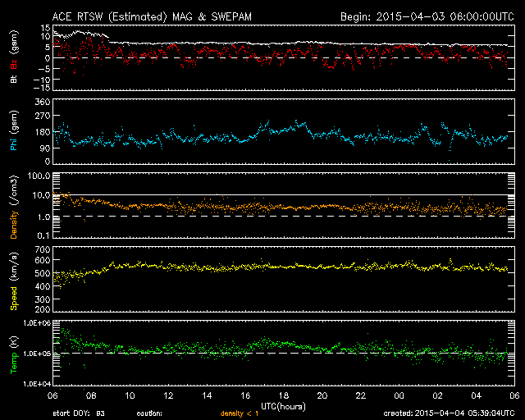525x420 pixels.
Task: Click inside the green Temp plot panel
Action: (x=284, y=353)
